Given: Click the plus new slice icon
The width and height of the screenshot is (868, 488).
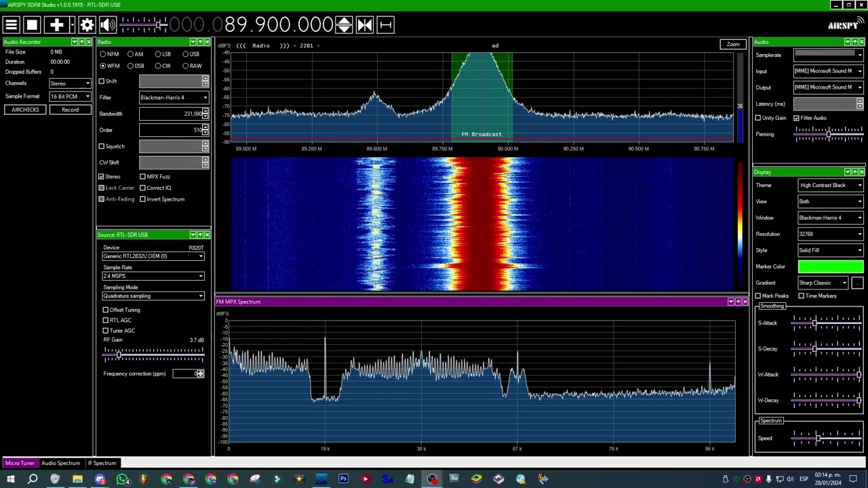Looking at the screenshot, I should coord(57,25).
